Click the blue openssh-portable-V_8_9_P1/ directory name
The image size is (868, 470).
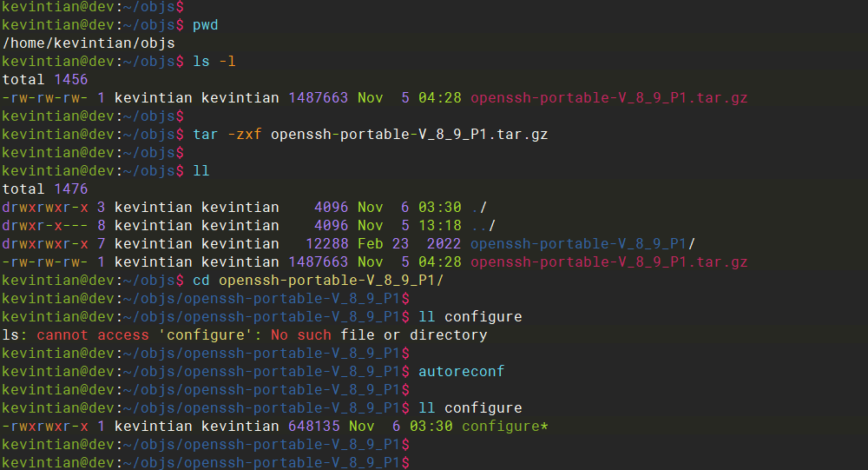pos(582,244)
